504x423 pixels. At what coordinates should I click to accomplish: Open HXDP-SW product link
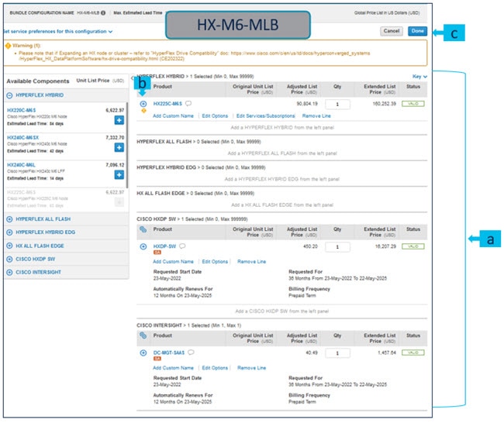[164, 246]
